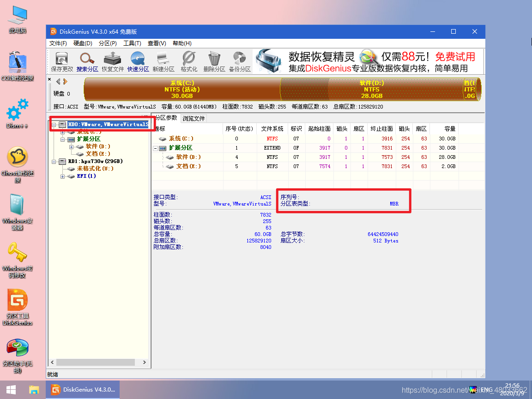Start Quick Partition (快速分区) tool
This screenshot has height=399, width=532.
[x=138, y=61]
